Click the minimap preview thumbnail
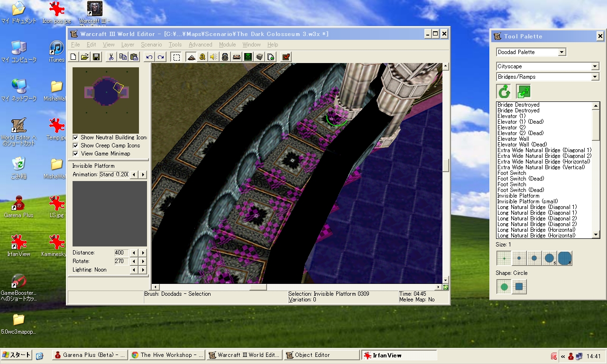 click(106, 100)
